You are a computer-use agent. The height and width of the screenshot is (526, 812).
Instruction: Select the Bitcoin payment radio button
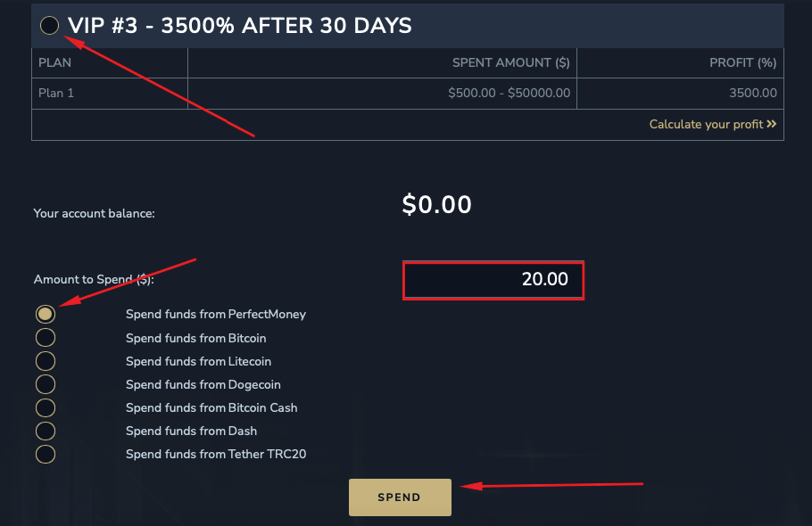(46, 338)
